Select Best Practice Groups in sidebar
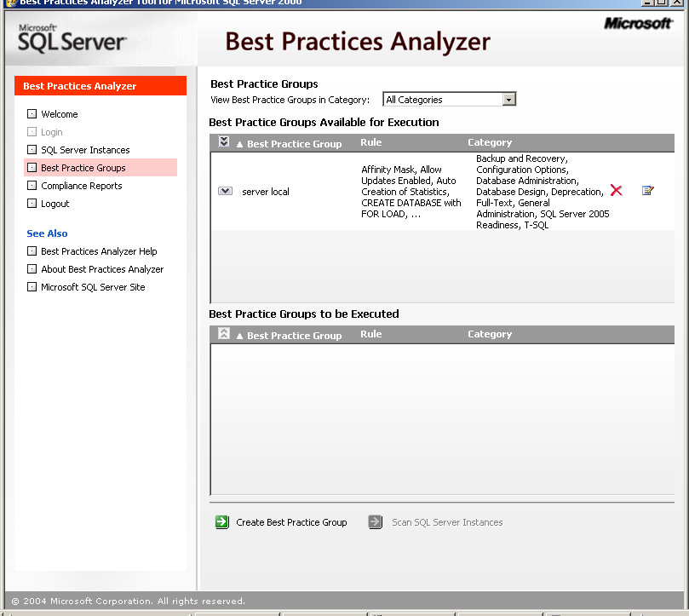The width and height of the screenshot is (689, 616). (x=83, y=168)
